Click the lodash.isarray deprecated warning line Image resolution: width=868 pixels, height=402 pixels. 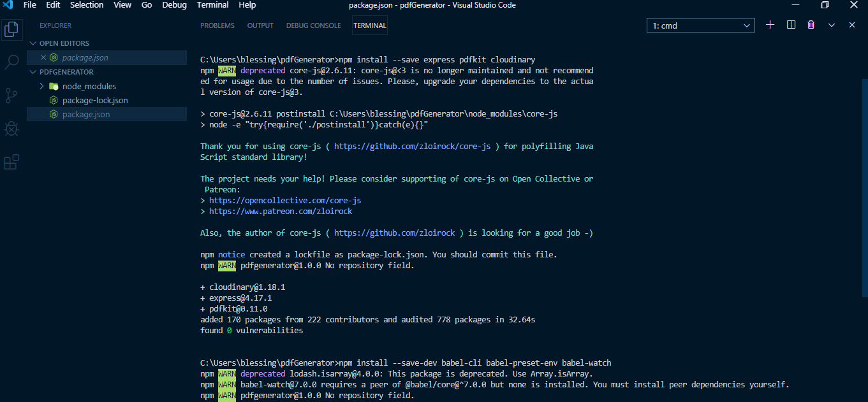(x=397, y=373)
